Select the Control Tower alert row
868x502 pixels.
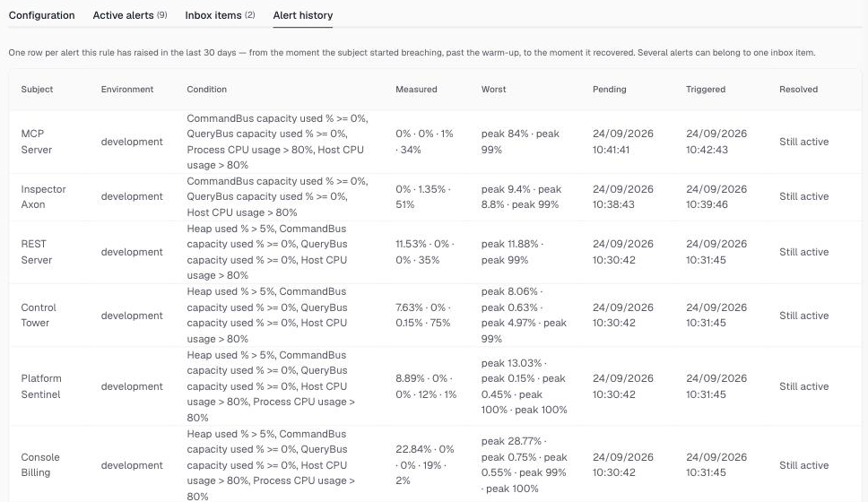coord(435,315)
